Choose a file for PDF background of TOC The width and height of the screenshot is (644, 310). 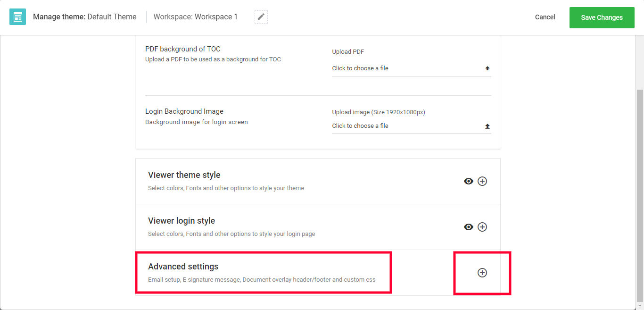[x=412, y=68]
